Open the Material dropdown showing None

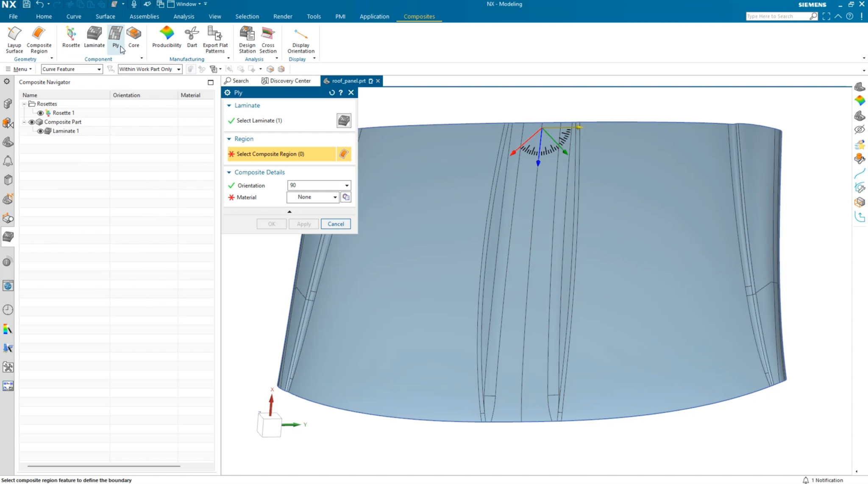[334, 197]
